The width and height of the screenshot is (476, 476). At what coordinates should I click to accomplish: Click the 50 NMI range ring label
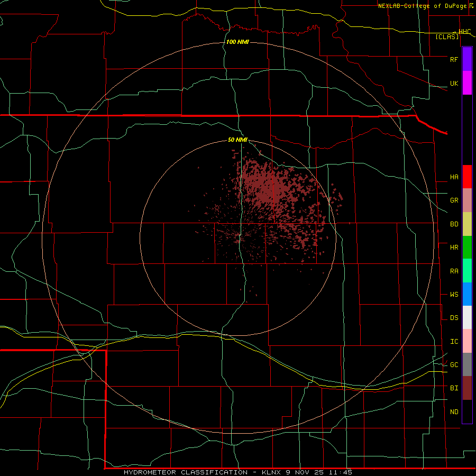237,140
